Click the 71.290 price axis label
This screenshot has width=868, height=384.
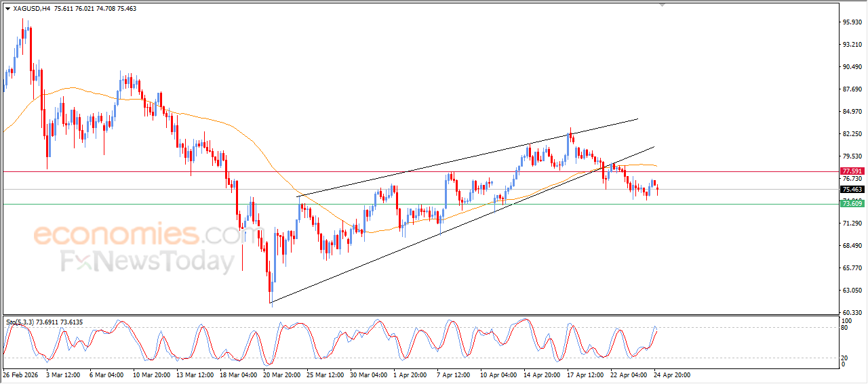click(x=851, y=223)
